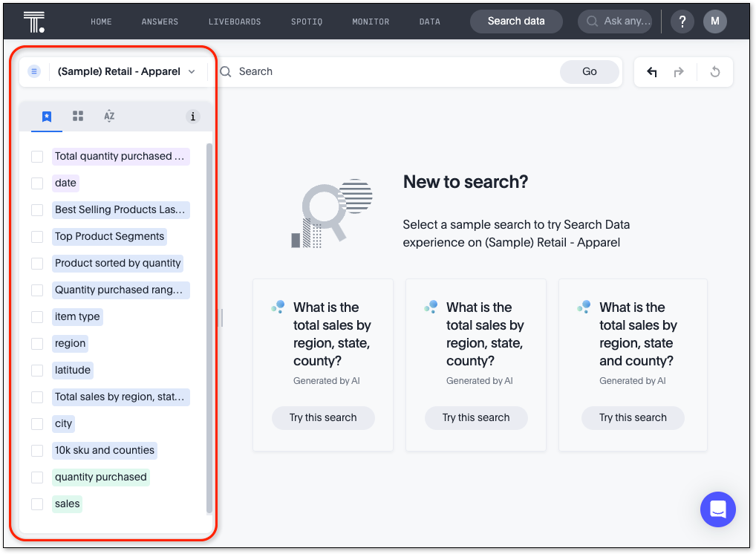Open the Ask anything input dropdown

pos(615,22)
